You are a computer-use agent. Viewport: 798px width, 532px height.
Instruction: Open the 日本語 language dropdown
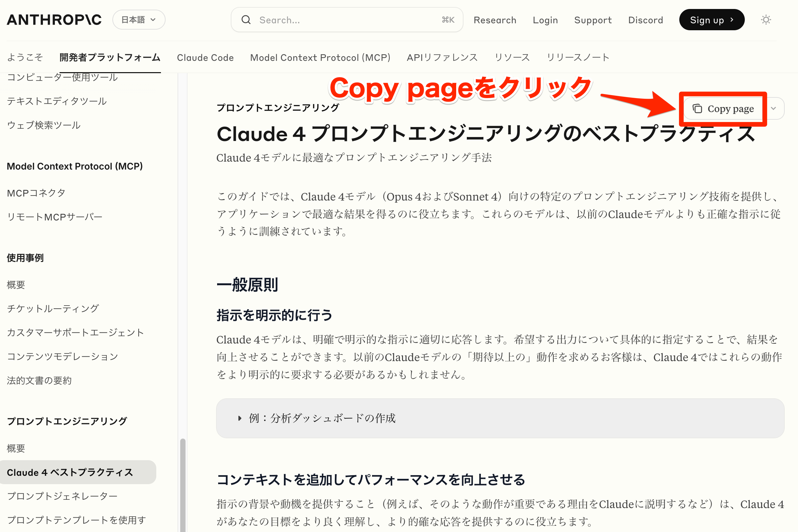click(x=139, y=20)
